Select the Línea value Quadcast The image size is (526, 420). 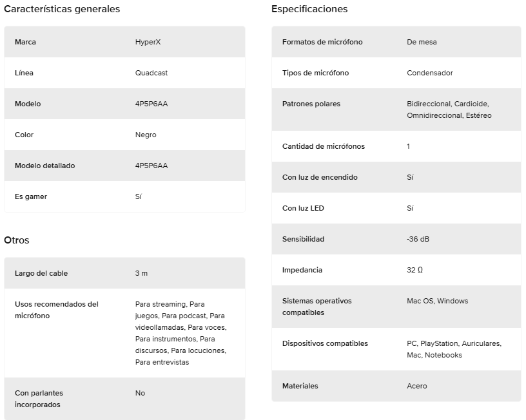[x=151, y=73]
